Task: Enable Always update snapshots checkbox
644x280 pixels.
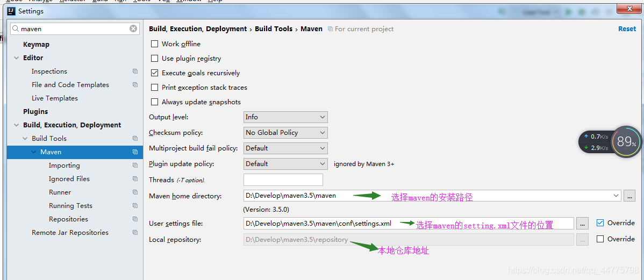Action: coord(154,102)
